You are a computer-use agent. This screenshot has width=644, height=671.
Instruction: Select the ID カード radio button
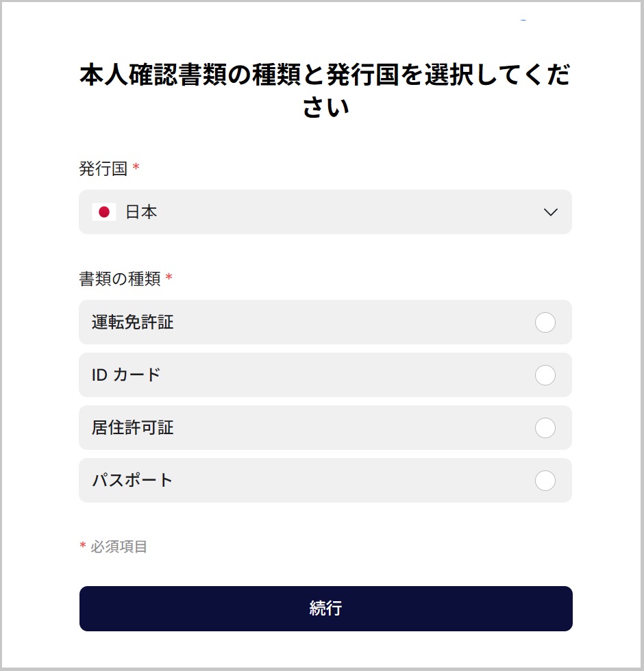pos(545,375)
